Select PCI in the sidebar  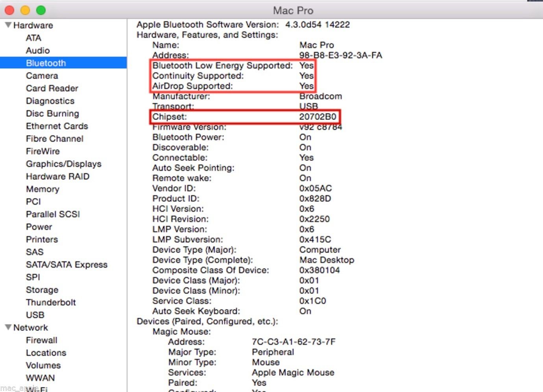click(x=33, y=202)
